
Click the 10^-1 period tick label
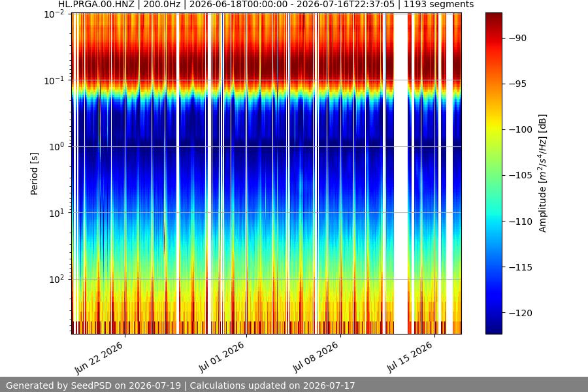54,80
